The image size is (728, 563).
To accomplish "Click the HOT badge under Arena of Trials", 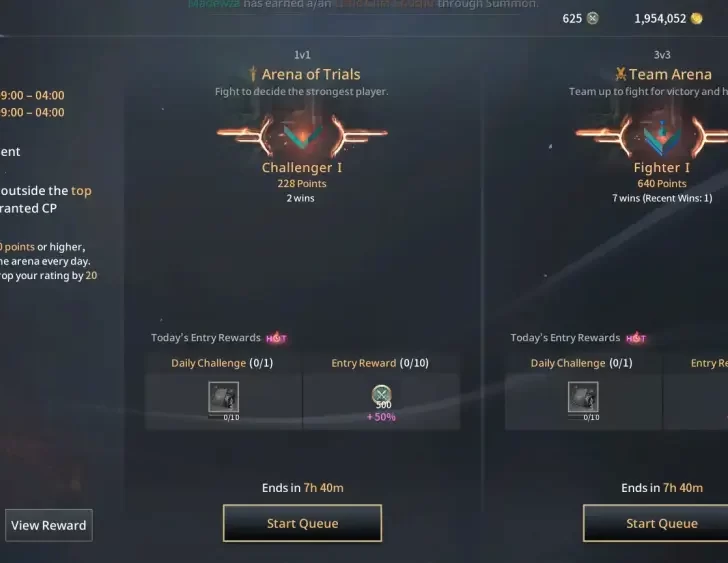I will (x=276, y=338).
